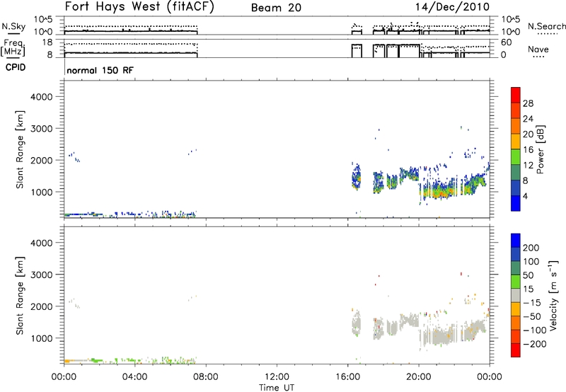
Task: Click the 'Nave' legend label
Action: pyautogui.click(x=538, y=50)
